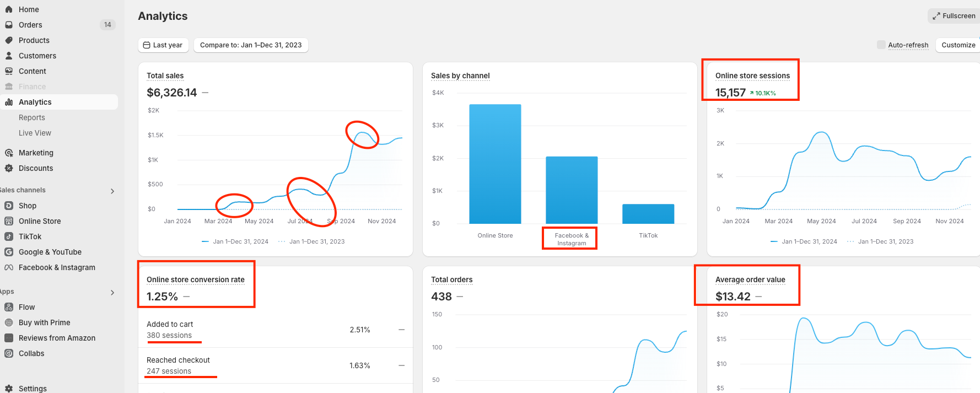Click the Buy with Prime app icon
The width and height of the screenshot is (980, 393).
[x=9, y=322]
